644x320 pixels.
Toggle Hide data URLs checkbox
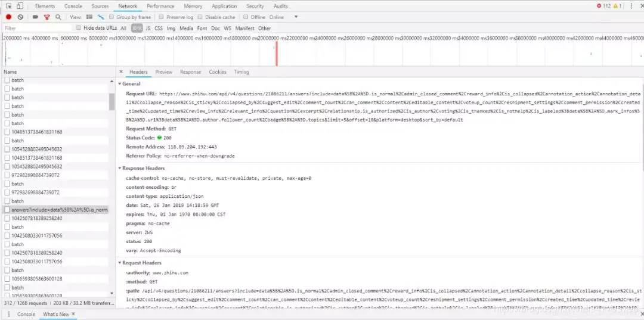[79, 28]
